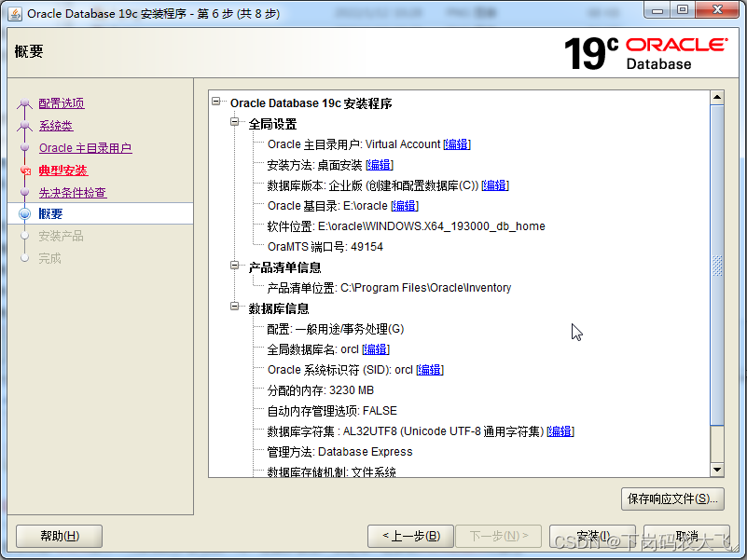Select the 数据库存储机制 row
Viewport: 747px width, 560px height.
click(x=331, y=471)
